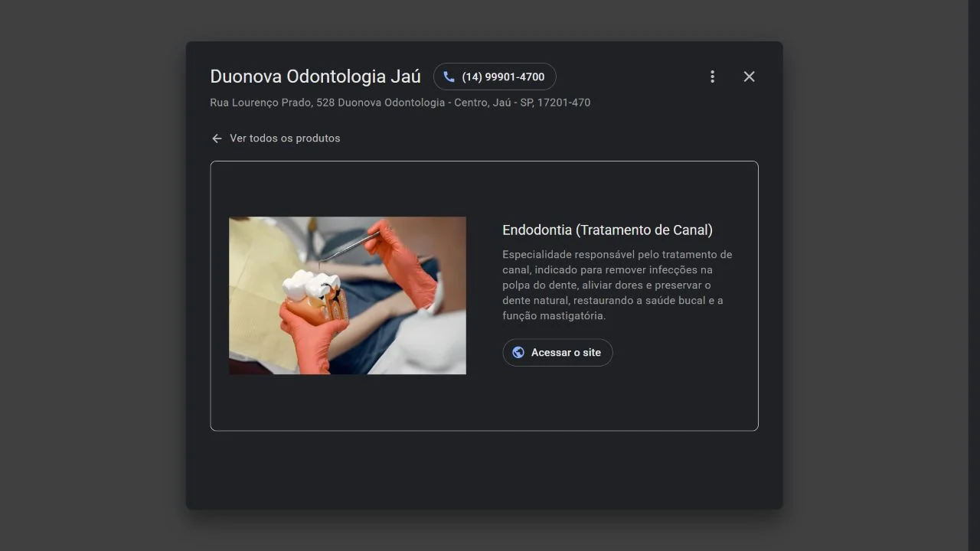Go back via Ver todos os produtos
980x551 pixels.
[x=276, y=139]
